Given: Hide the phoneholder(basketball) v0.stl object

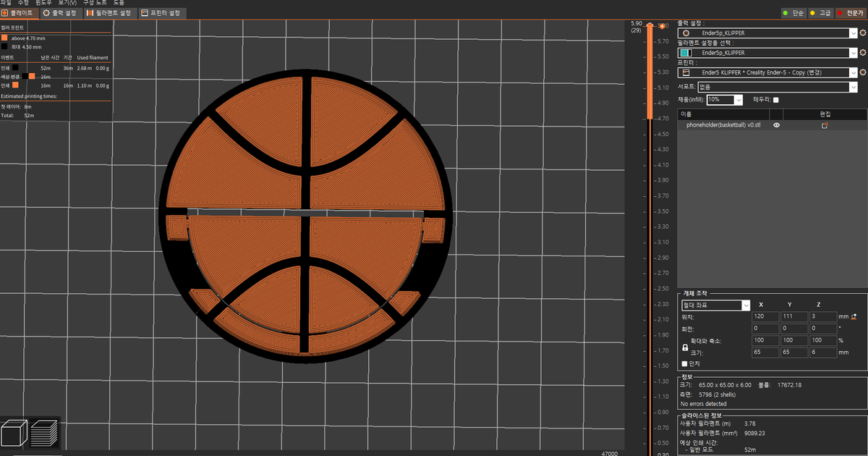Looking at the screenshot, I should [x=776, y=124].
